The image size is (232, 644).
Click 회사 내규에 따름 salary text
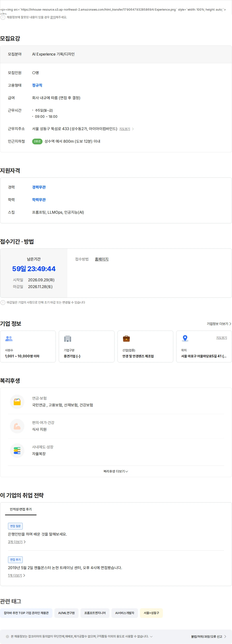[56, 98]
